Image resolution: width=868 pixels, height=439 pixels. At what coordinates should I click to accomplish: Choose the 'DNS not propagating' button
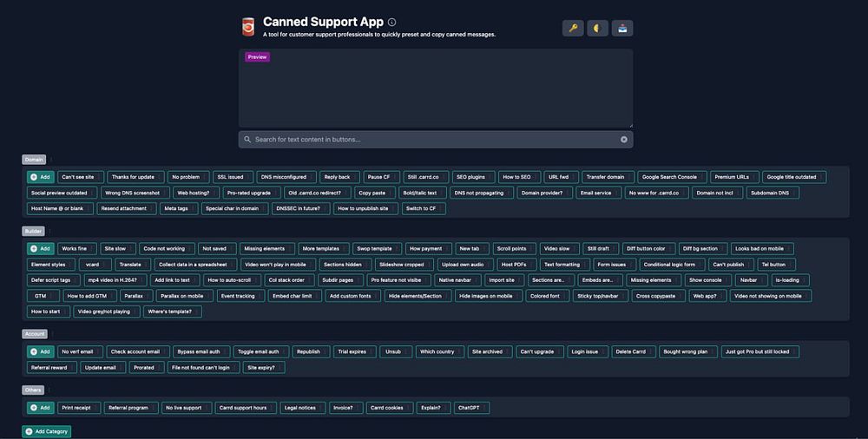[482, 193]
